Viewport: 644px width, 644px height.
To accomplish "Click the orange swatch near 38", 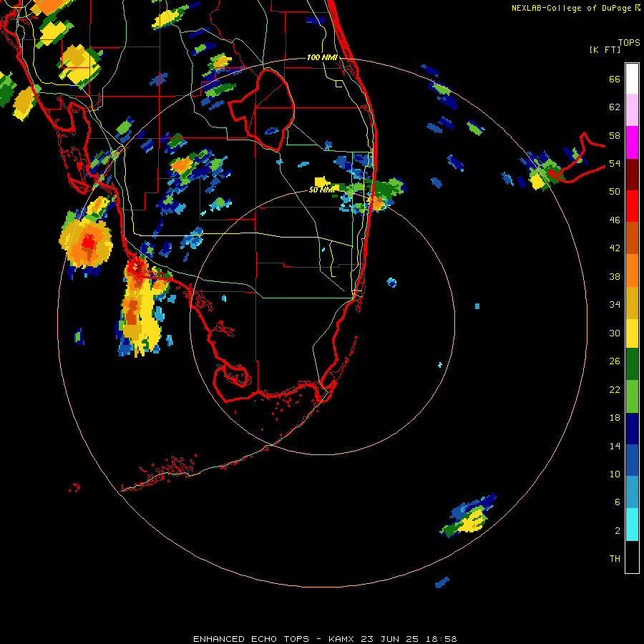I will click(632, 270).
